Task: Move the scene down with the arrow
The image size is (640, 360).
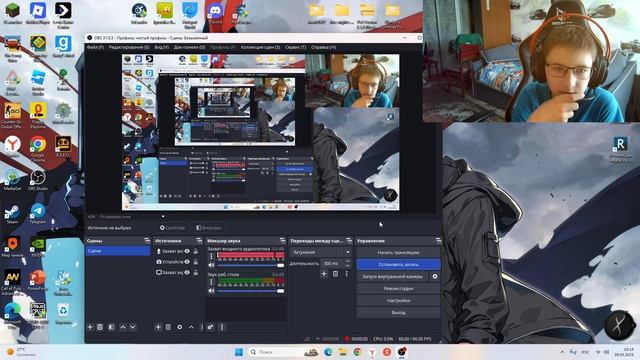Action: 133,327
